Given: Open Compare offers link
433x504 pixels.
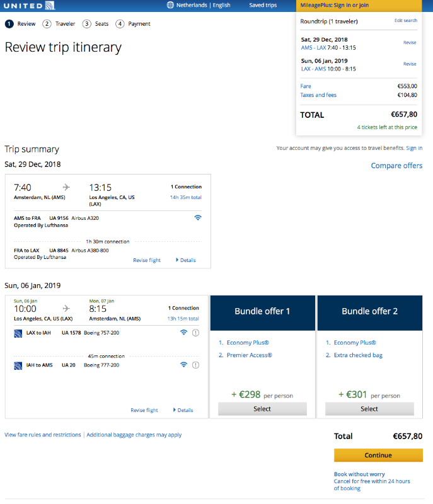Looking at the screenshot, I should (396, 166).
